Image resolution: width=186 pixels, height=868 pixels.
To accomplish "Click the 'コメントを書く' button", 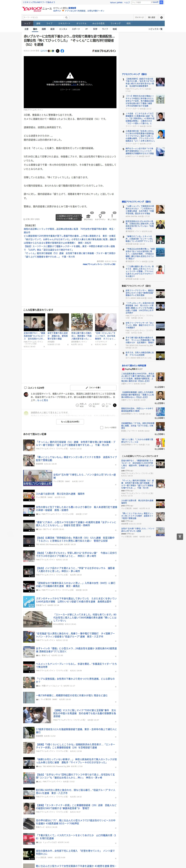I will point(93,388).
